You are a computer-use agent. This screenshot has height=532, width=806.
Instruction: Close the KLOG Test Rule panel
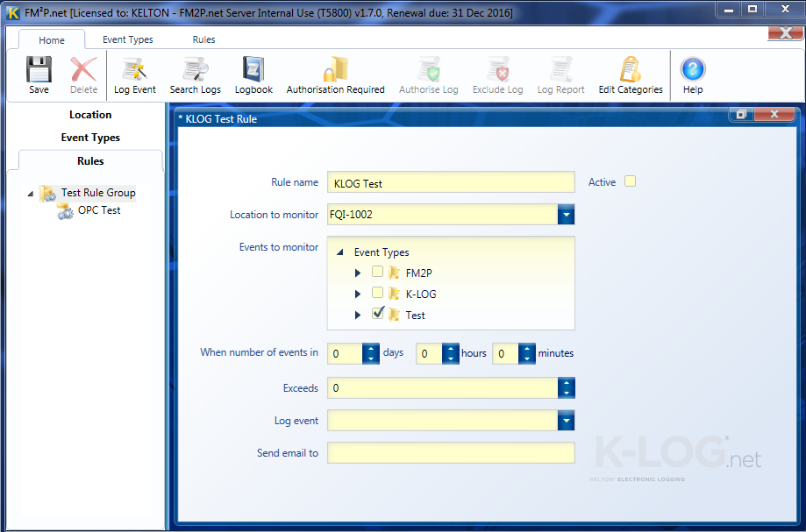pos(774,114)
